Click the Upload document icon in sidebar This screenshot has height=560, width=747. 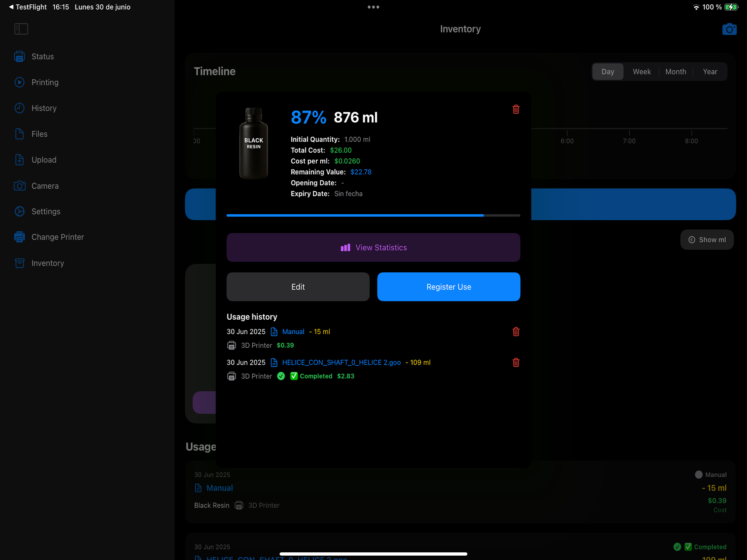[20, 160]
